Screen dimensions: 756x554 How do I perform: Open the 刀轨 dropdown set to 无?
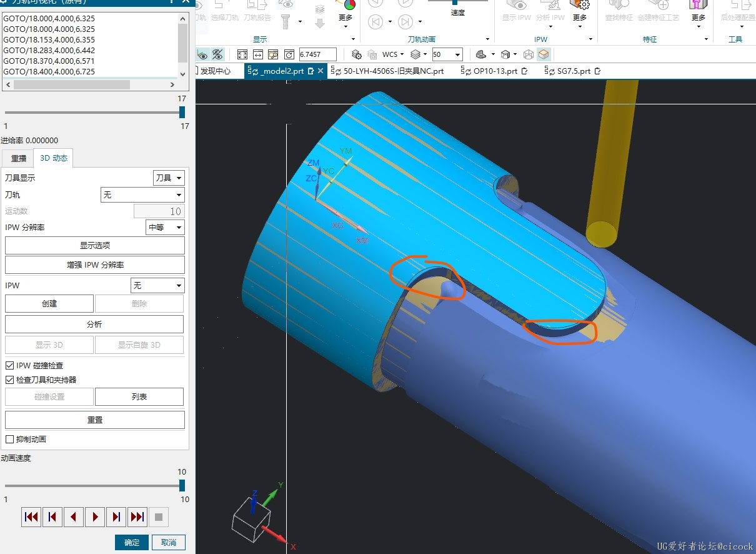click(142, 195)
